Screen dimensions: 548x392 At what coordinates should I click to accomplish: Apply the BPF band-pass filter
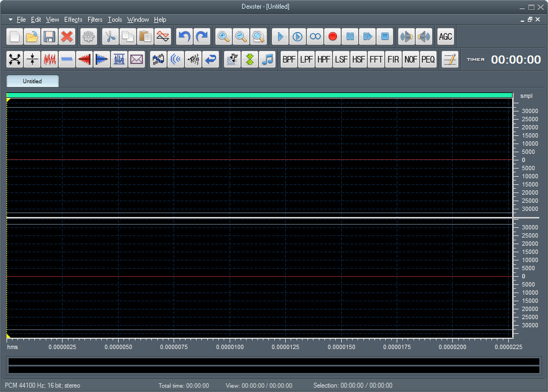pyautogui.click(x=289, y=59)
